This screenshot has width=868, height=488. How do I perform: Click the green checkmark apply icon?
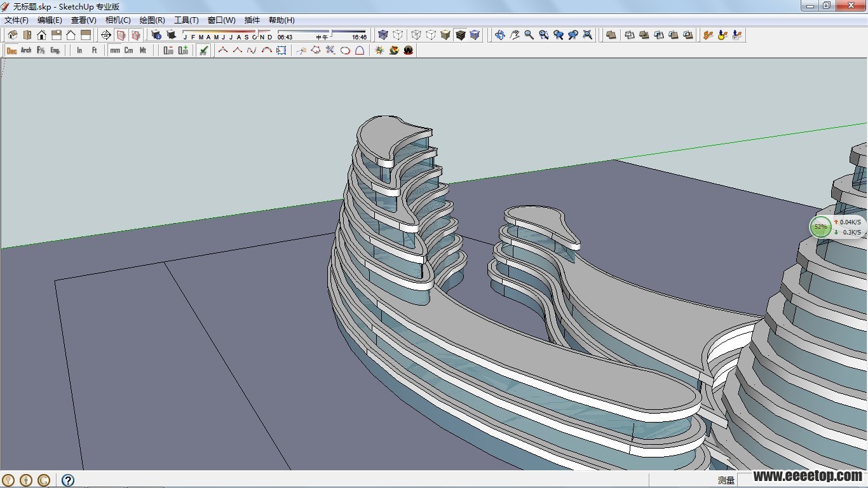(x=203, y=50)
